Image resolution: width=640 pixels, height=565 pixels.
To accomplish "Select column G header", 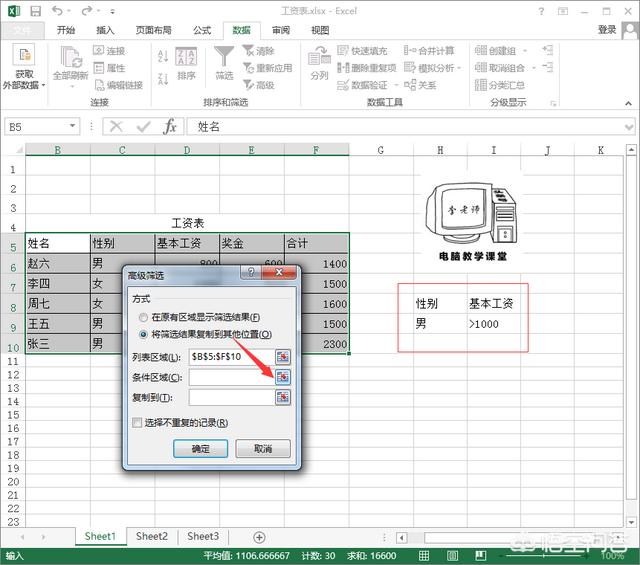I will [381, 150].
